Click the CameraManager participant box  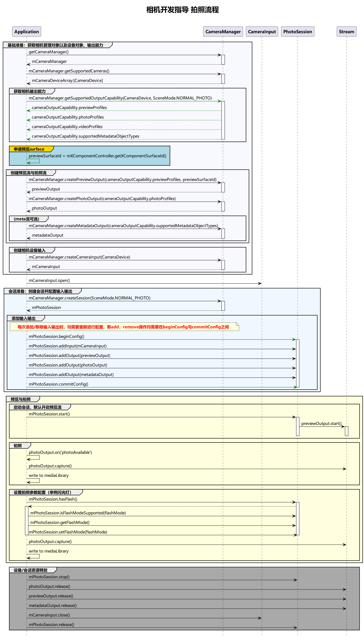pos(223,32)
